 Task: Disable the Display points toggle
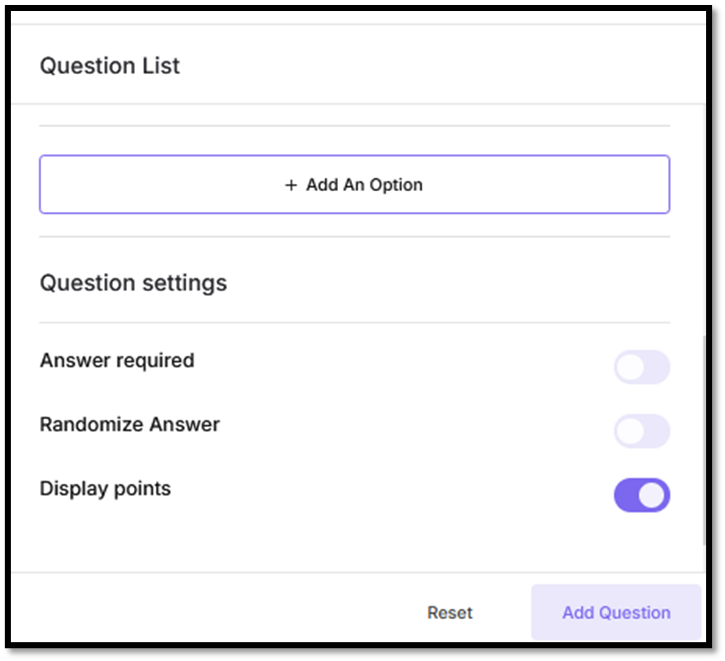641,495
